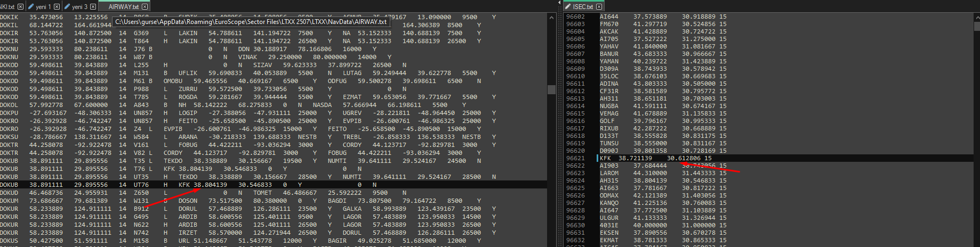Click the ADINA line in ISEC.txt
This screenshot has height=247, width=980.
pyautogui.click(x=663, y=84)
